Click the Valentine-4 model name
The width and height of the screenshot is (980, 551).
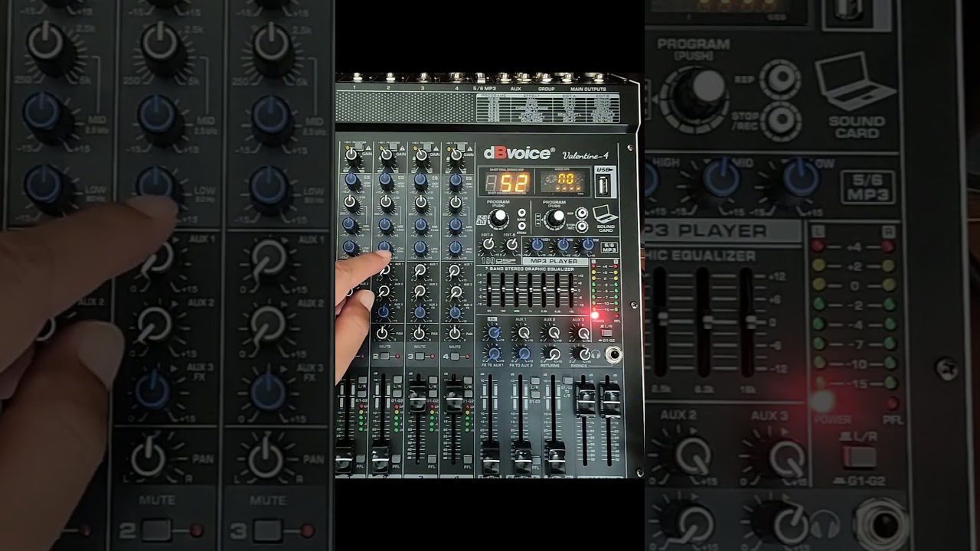tap(586, 156)
